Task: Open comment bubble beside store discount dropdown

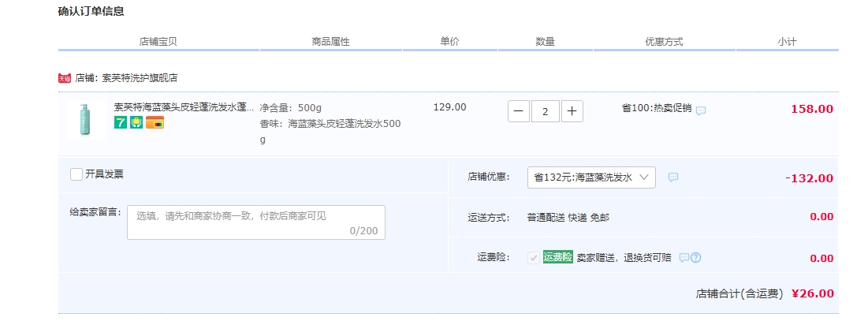Action: click(673, 177)
